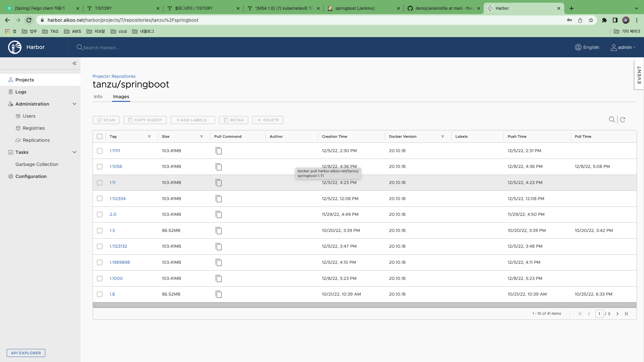
Task: Jump to last page of images
Action: point(626,314)
